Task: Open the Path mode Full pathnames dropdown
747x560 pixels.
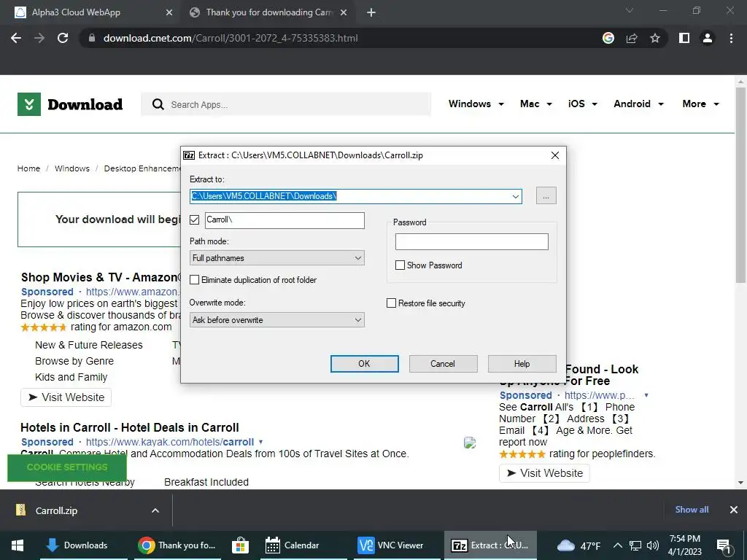Action: (x=276, y=257)
